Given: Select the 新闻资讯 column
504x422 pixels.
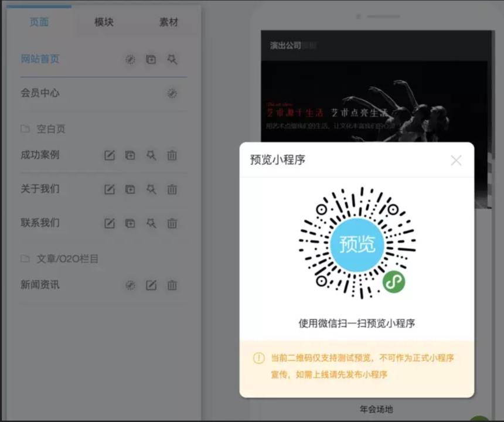Looking at the screenshot, I should click(x=40, y=285).
